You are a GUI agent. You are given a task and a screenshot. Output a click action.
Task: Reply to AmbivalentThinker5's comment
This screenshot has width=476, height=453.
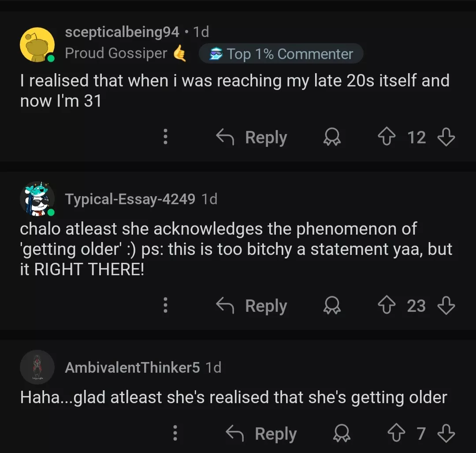click(261, 433)
